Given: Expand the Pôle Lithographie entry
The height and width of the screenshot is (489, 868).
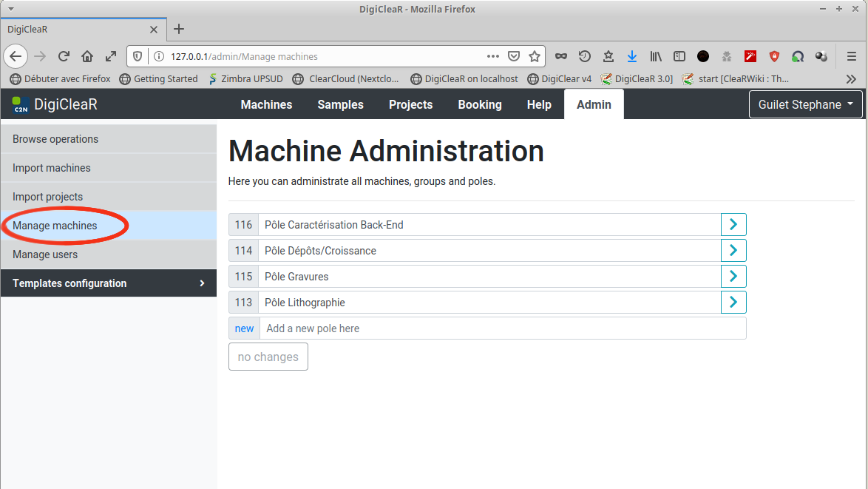Looking at the screenshot, I should point(733,303).
